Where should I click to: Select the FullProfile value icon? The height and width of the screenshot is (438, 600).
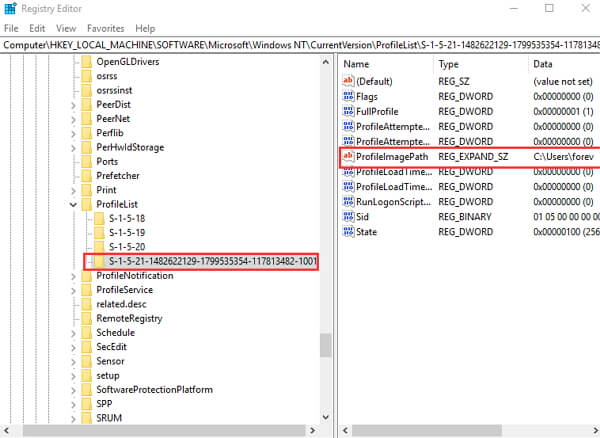349,111
